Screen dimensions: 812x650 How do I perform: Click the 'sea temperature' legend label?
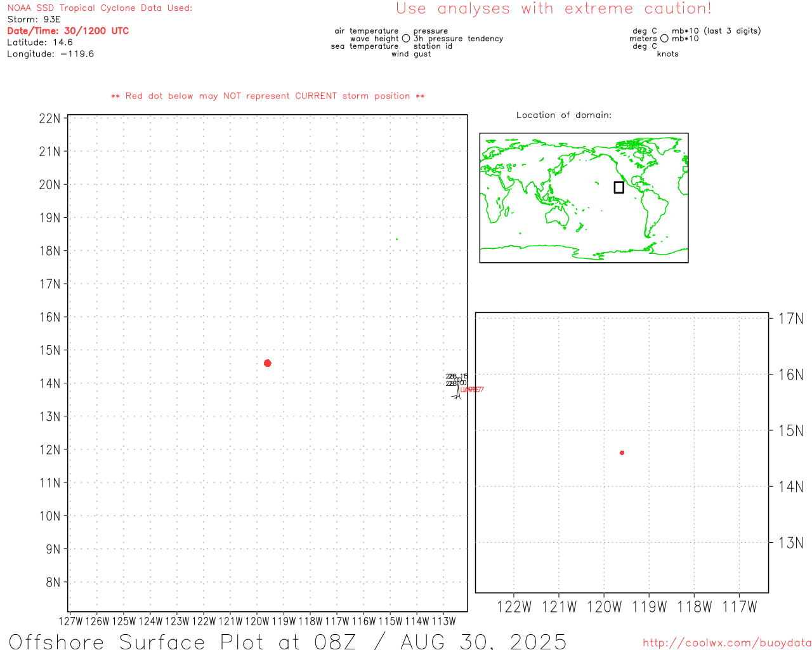point(365,46)
